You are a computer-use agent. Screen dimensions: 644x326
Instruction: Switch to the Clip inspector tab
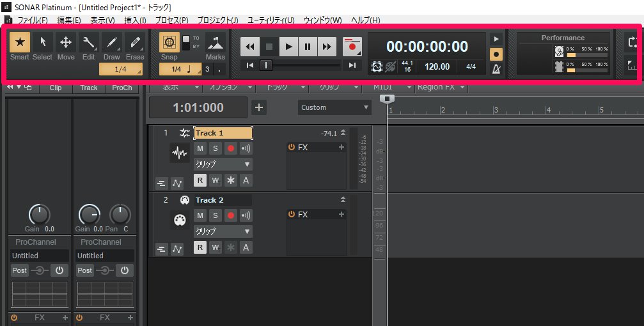[x=56, y=88]
